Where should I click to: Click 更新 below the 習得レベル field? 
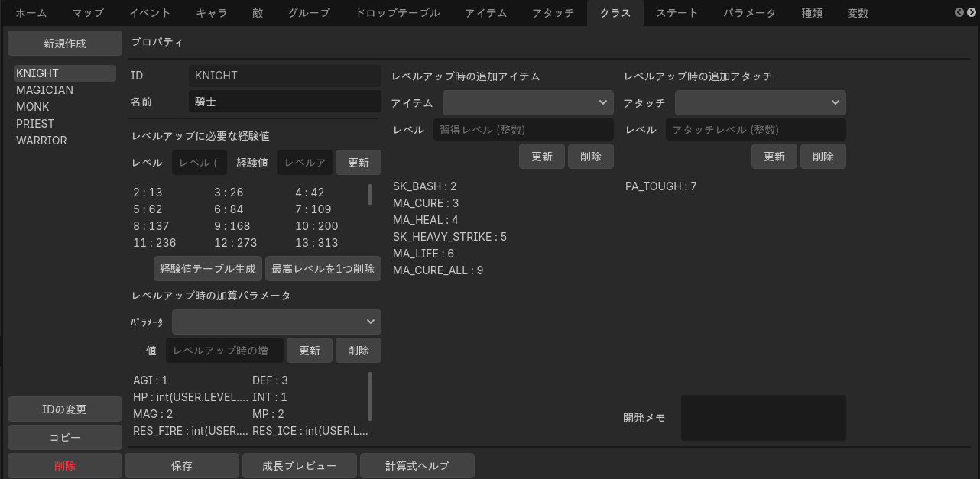542,156
